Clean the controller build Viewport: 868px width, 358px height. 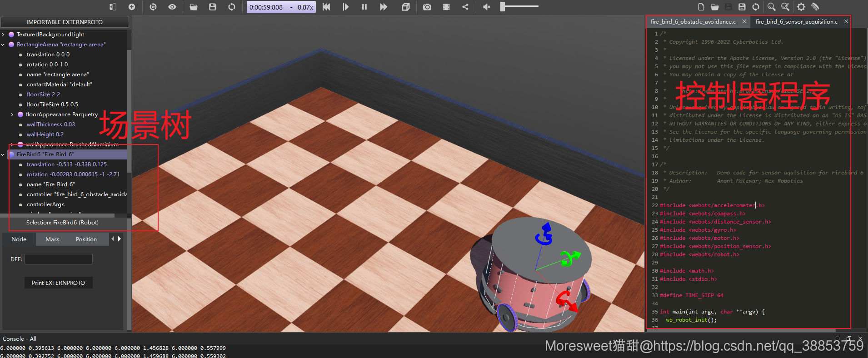point(815,7)
